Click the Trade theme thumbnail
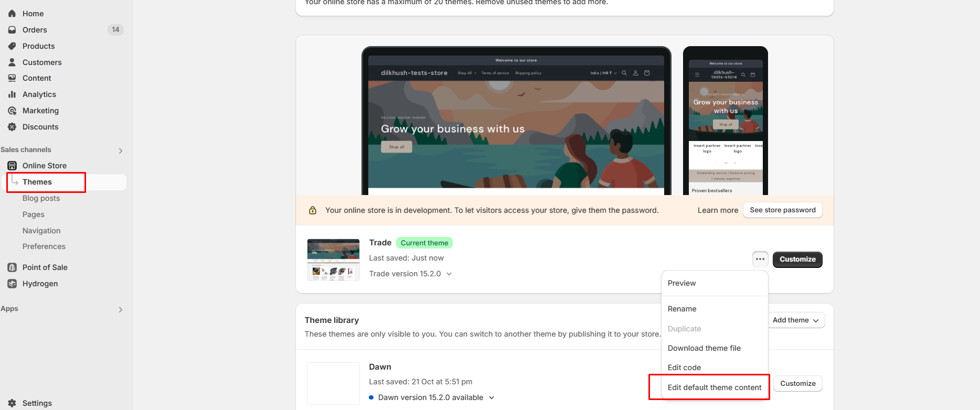Viewport: 980px width, 410px height. click(333, 260)
